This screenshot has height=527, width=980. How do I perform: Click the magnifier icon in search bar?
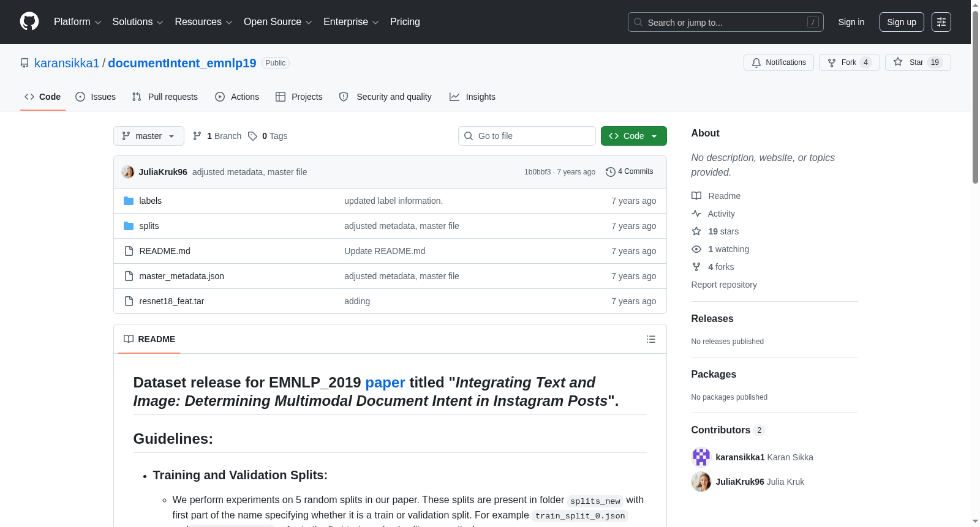(638, 22)
